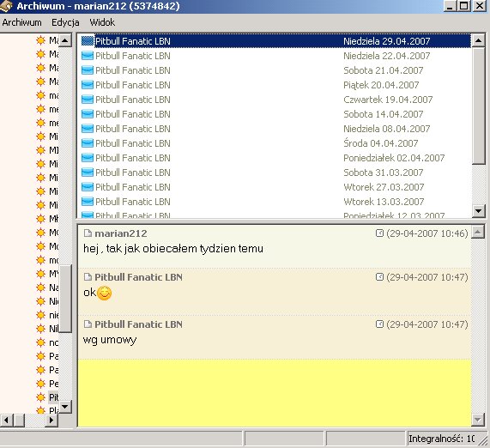Screen dimensions: 490x448
Task: Click the contact tree vertical scrollbar thumb
Action: 65,299
